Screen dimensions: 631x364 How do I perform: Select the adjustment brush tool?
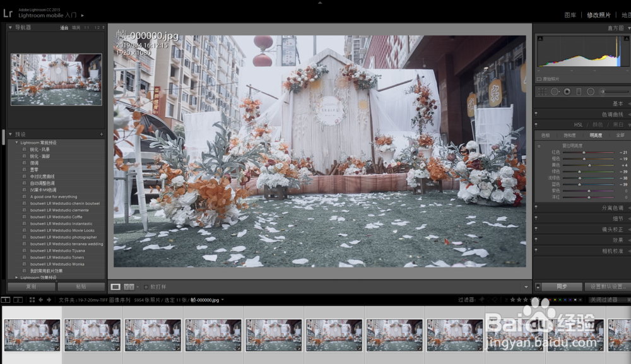tap(614, 91)
